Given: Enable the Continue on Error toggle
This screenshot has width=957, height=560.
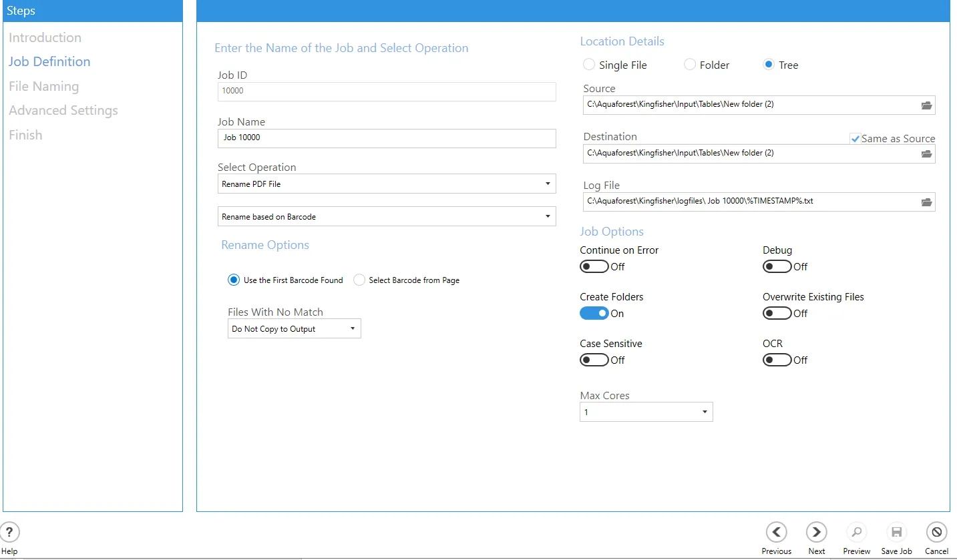Looking at the screenshot, I should point(594,267).
